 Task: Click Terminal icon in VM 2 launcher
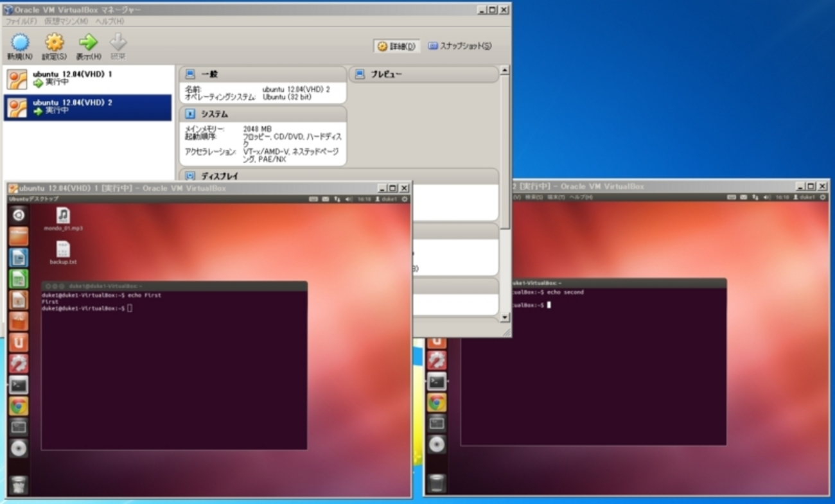click(x=437, y=381)
